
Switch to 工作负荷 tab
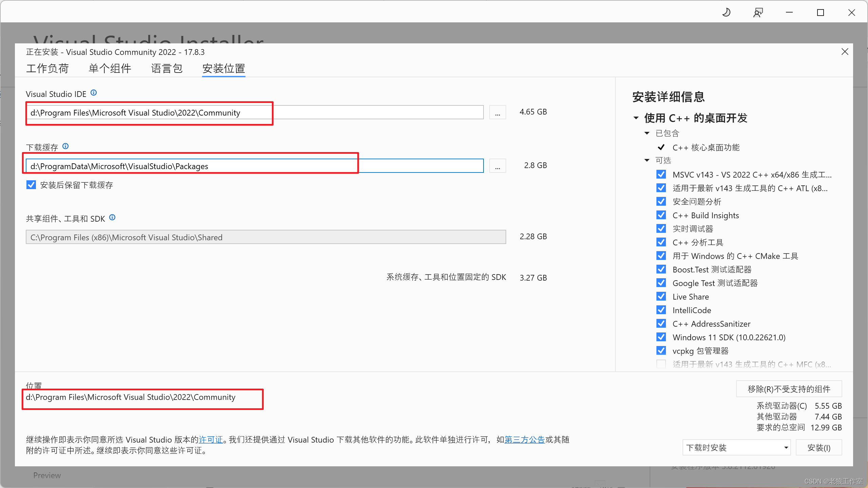point(47,69)
